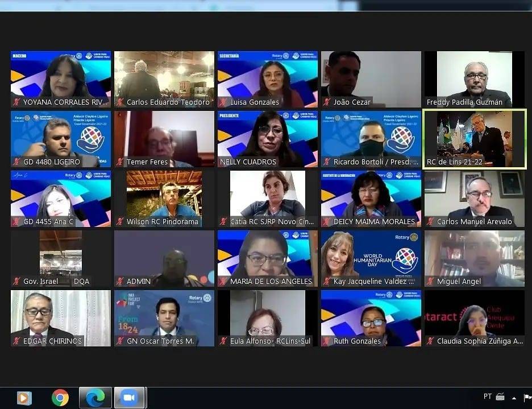
Task: Open the Action Center flag icon
Action: click(527, 397)
